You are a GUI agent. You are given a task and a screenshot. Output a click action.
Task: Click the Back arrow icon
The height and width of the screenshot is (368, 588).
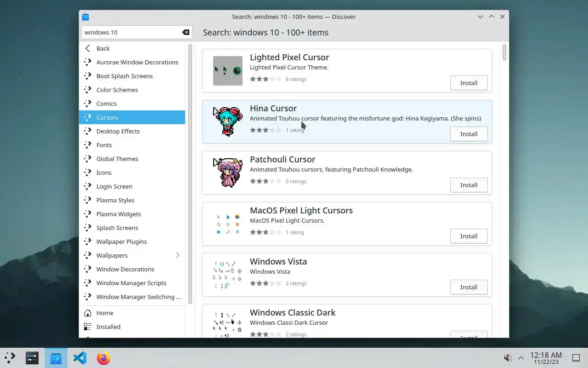point(88,48)
